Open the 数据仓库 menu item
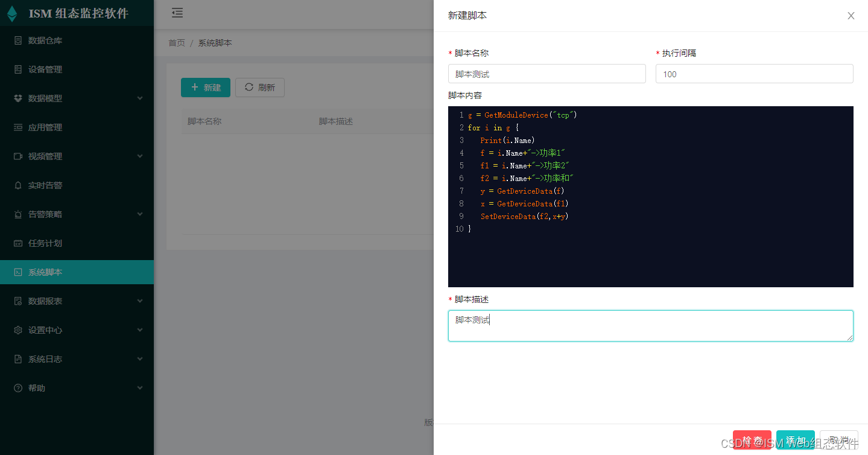 click(77, 40)
